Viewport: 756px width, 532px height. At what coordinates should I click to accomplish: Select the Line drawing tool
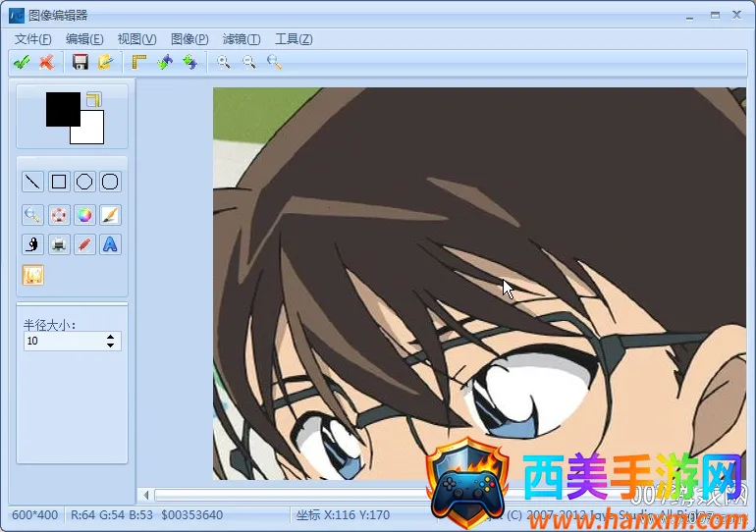click(x=32, y=182)
